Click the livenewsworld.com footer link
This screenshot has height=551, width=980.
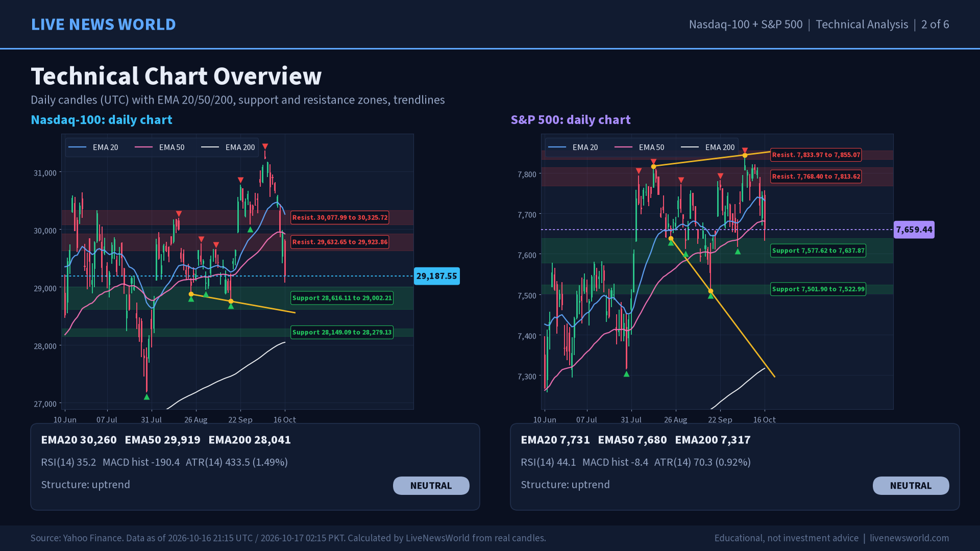[909, 538]
